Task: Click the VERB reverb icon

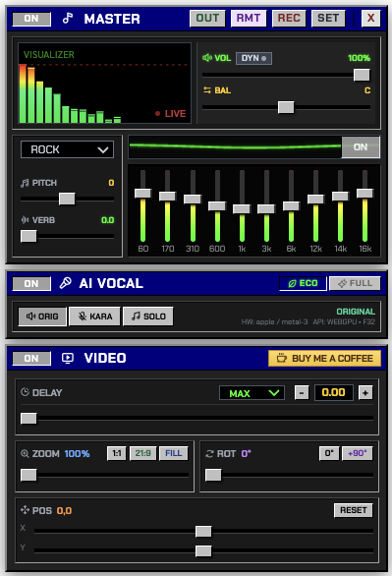Action: point(25,220)
